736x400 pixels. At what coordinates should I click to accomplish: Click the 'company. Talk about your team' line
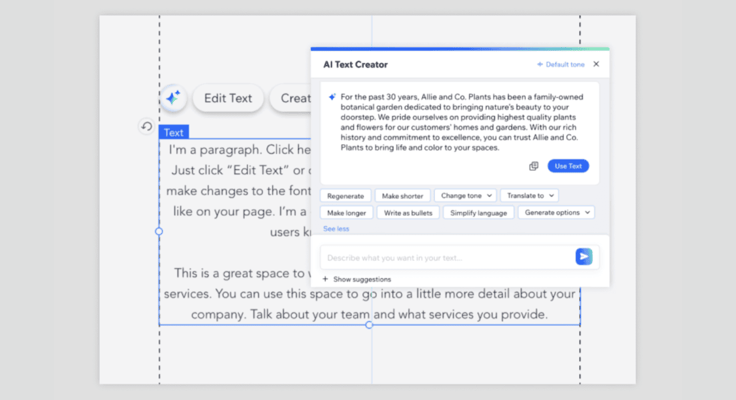tap(369, 314)
